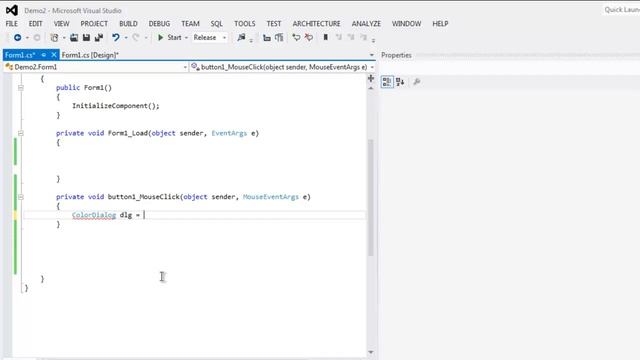Open the document tab list dropdown arrow

pos(371,55)
